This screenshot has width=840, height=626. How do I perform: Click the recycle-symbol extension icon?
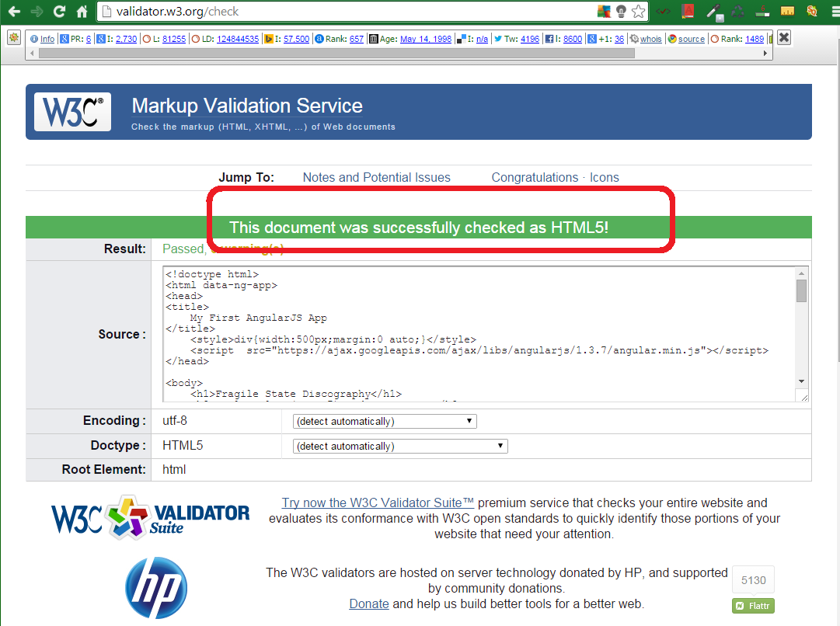pos(737,12)
